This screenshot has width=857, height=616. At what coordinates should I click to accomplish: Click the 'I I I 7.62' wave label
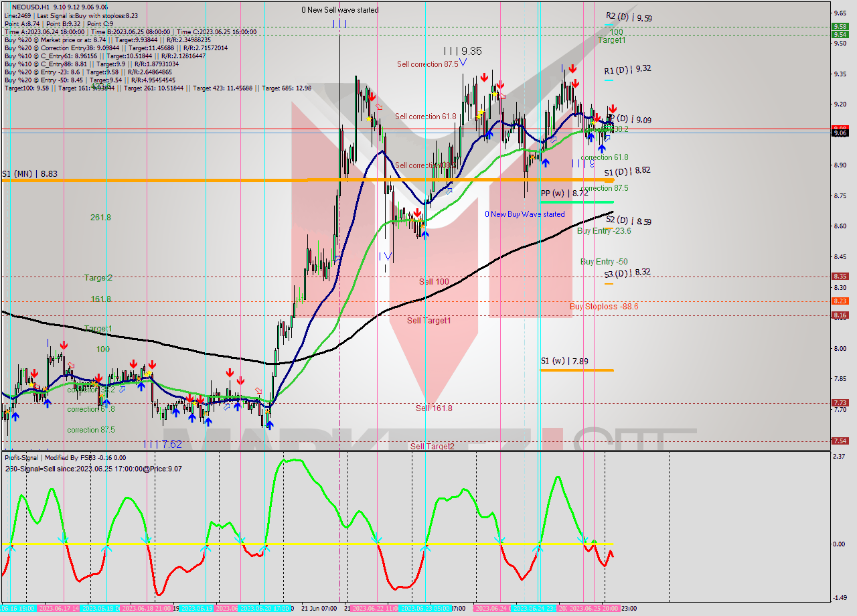[x=163, y=444]
